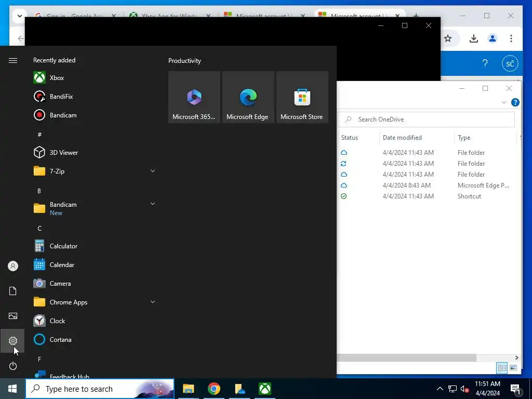Switch to the Xbox App for Windows tab
Screen dimensions: 532x399
click(x=170, y=16)
